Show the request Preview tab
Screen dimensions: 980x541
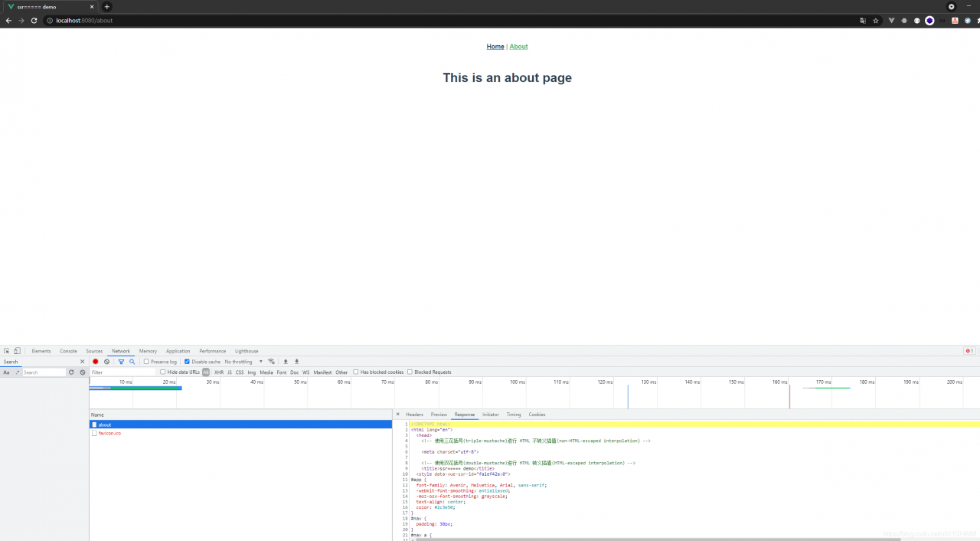click(x=439, y=415)
